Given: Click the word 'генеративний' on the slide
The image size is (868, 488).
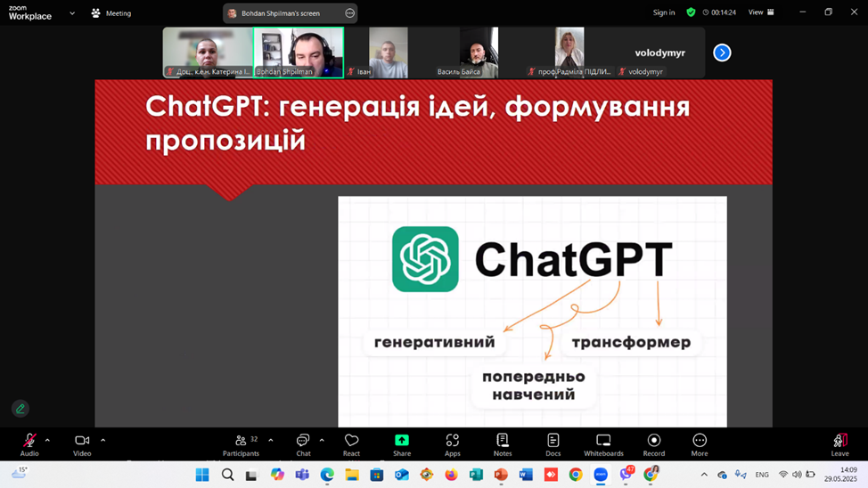Looking at the screenshot, I should 435,342.
